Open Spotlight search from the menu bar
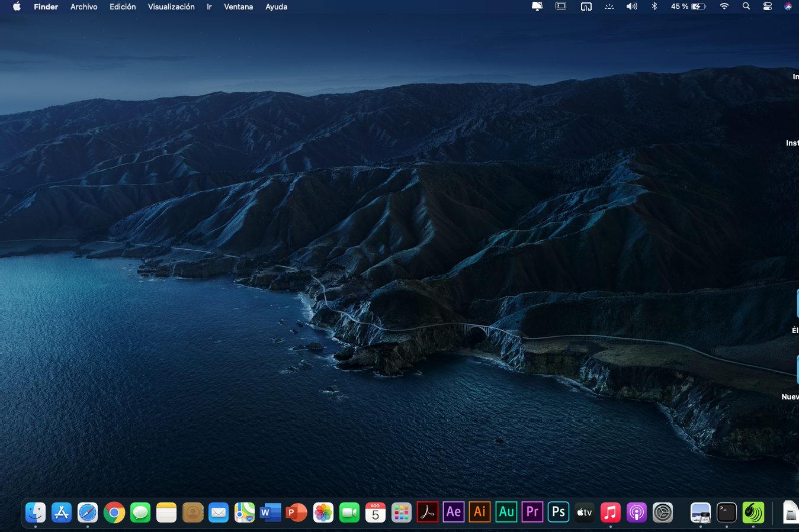The width and height of the screenshot is (799, 532). pos(746,7)
